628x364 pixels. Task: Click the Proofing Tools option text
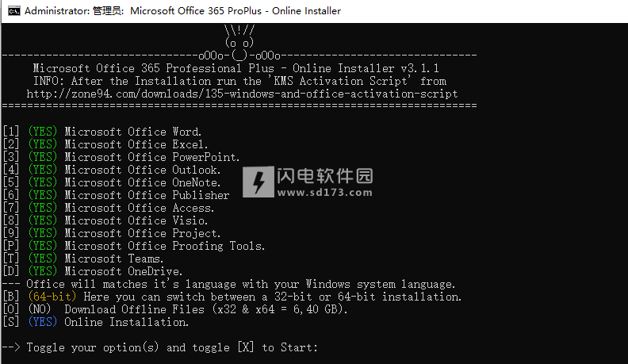coord(219,246)
